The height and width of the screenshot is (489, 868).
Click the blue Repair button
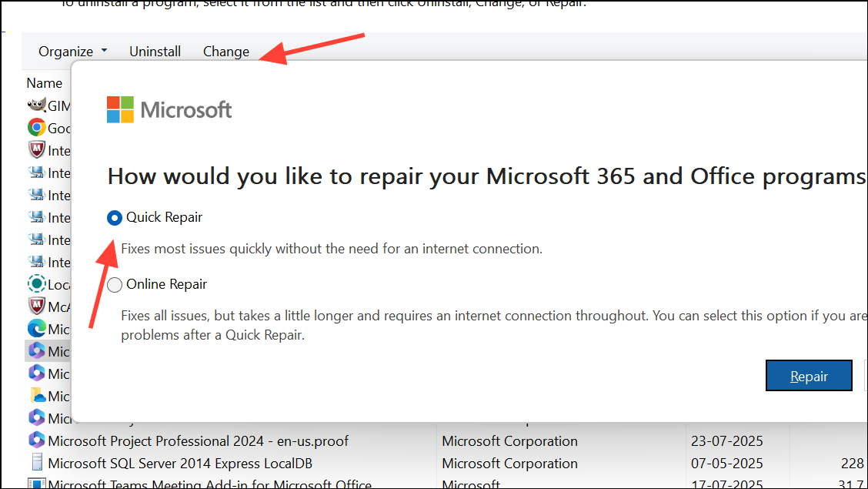pos(809,376)
